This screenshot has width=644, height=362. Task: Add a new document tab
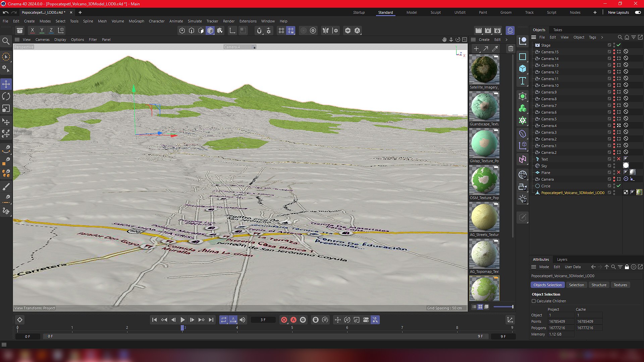pyautogui.click(x=80, y=12)
